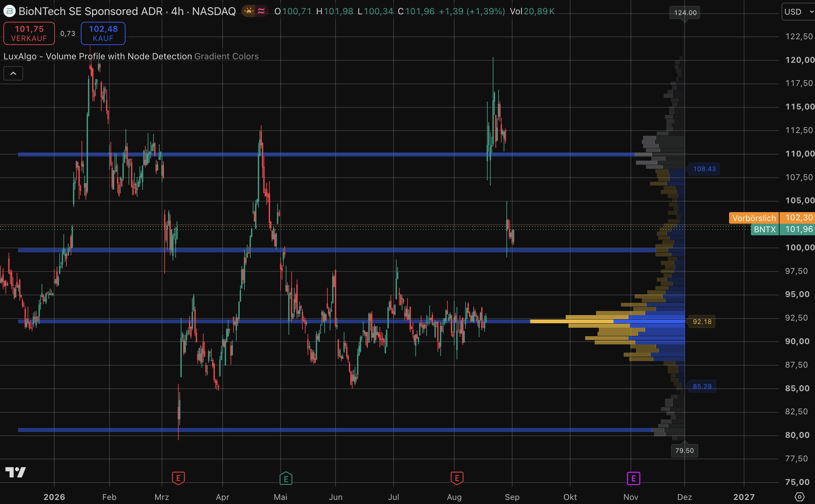
Task: Click the 110,00 price scale label
Action: (799, 154)
